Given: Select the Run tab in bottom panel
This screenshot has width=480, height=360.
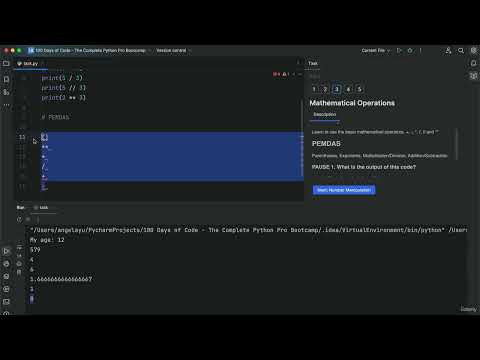Looking at the screenshot, I should tap(20, 207).
